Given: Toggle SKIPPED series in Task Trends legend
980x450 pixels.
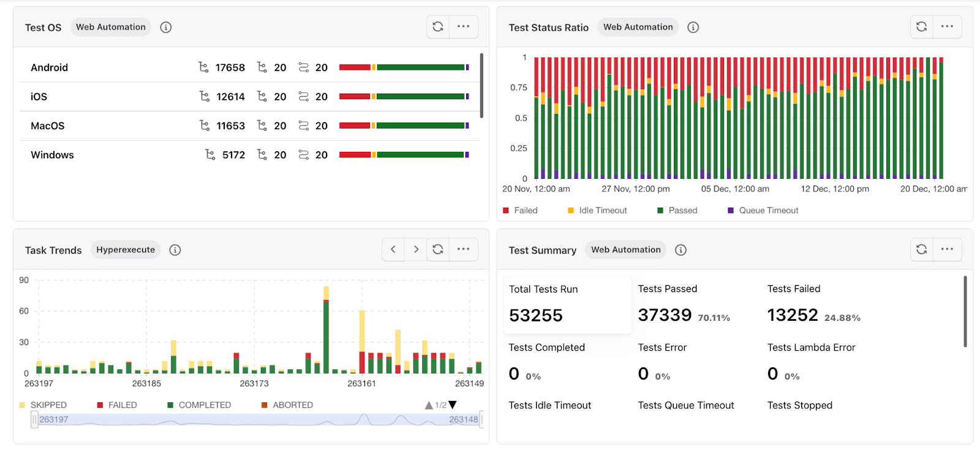Looking at the screenshot, I should [x=43, y=405].
